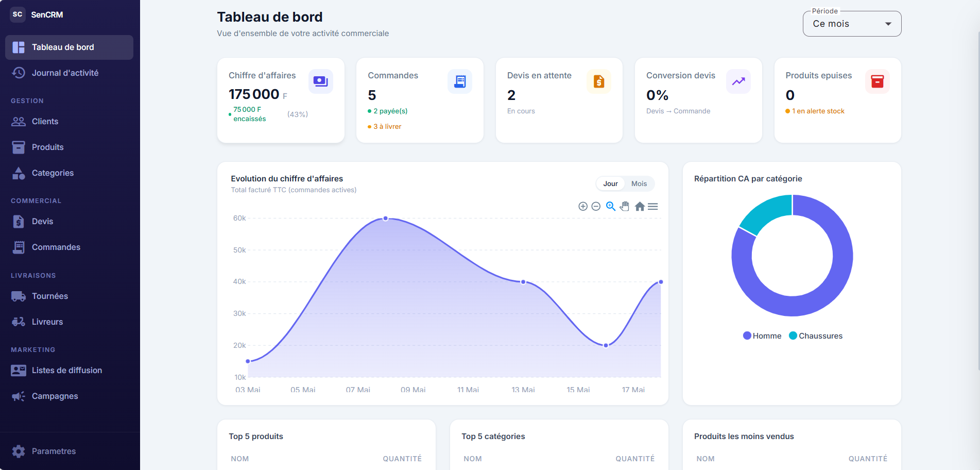980x470 pixels.
Task: Click the 07 Mai peak data point
Action: [386, 219]
